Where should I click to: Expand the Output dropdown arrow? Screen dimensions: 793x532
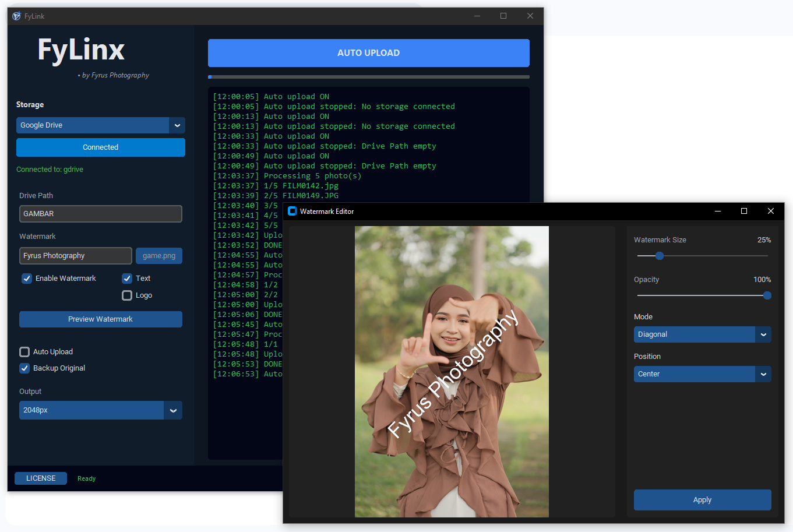[x=173, y=410]
